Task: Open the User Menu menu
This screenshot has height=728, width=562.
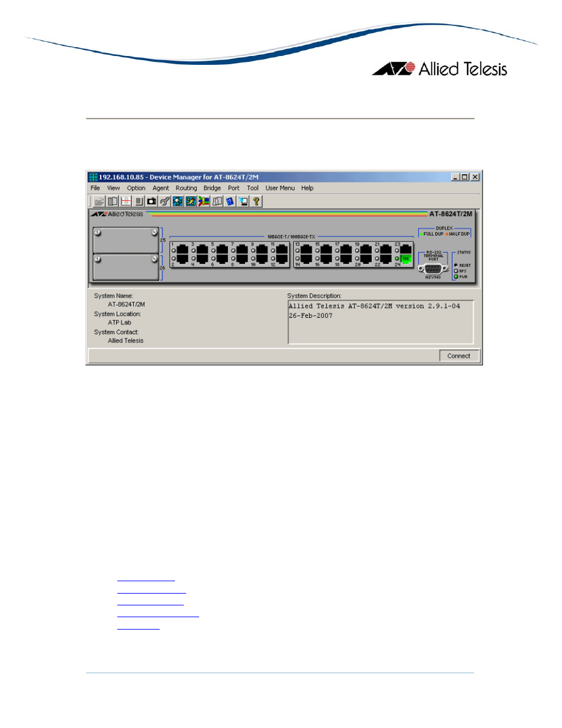Action: pos(280,188)
